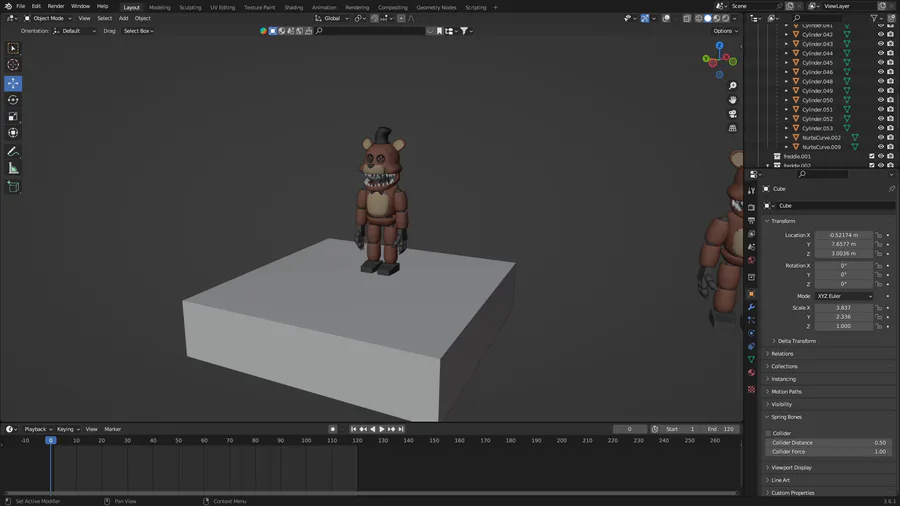The image size is (900, 506).
Task: Lock the Location X value
Action: coord(878,235)
